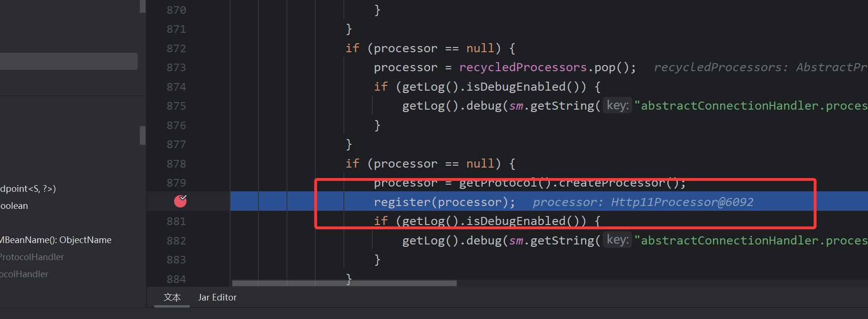
Task: Click the breakpoint icon in the gutter
Action: pos(180,201)
